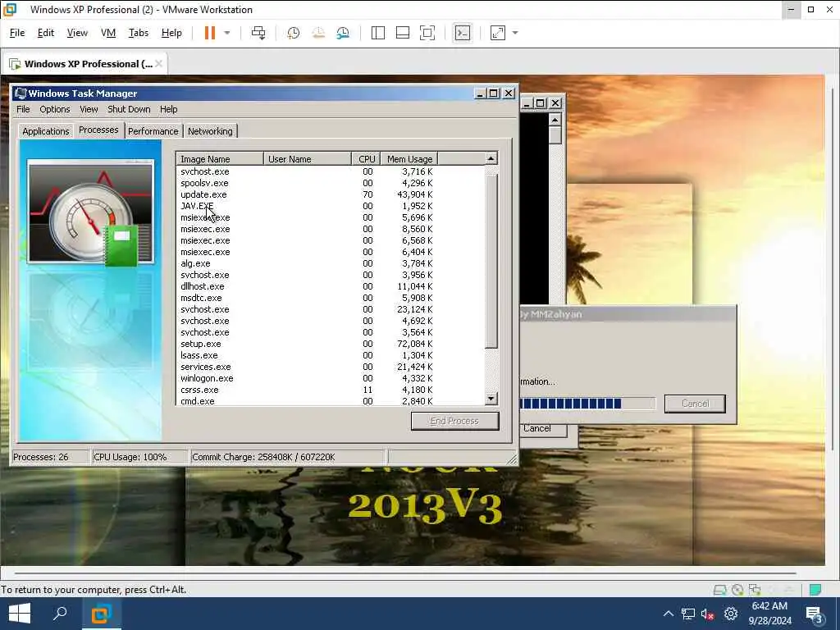Take a VM snapshot icon
Viewport: 840px width, 630px height.
pyautogui.click(x=293, y=33)
